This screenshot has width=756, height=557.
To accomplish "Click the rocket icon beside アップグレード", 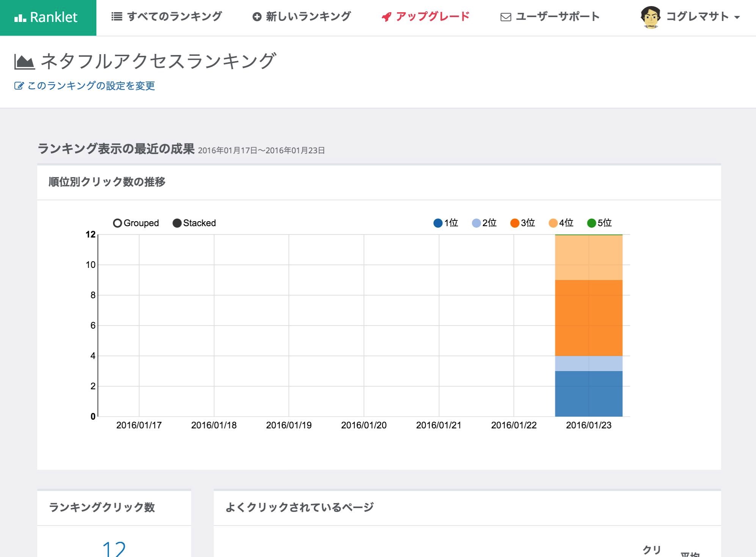I will (386, 17).
